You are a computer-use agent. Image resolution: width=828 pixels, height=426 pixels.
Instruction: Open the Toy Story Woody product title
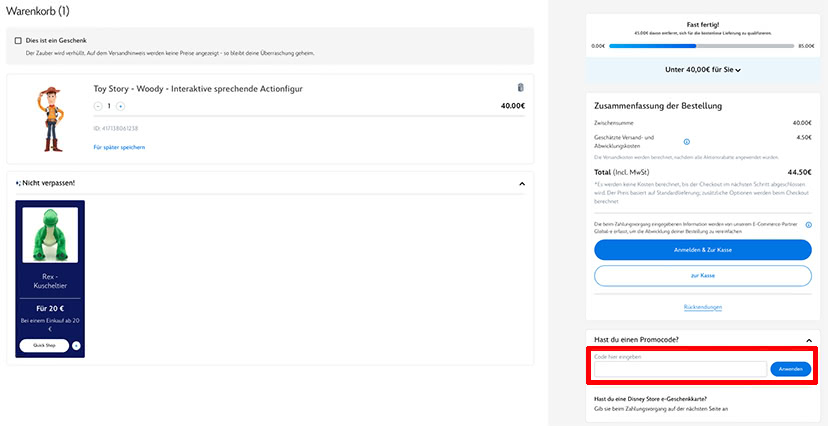[x=198, y=89]
